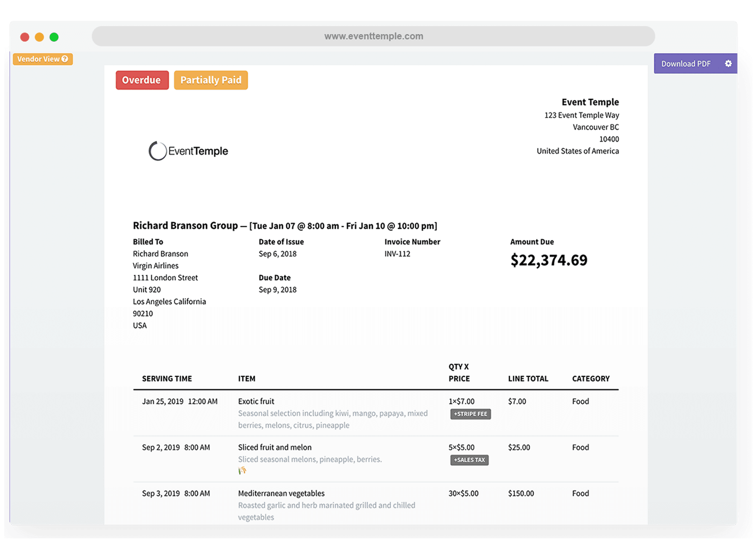Select the Overdue status badge
The image size is (756, 558).
142,80
